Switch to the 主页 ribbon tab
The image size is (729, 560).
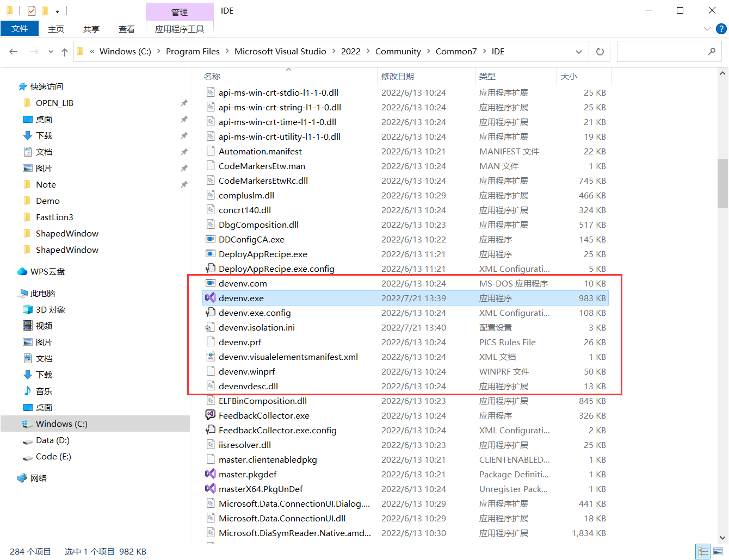tap(56, 29)
